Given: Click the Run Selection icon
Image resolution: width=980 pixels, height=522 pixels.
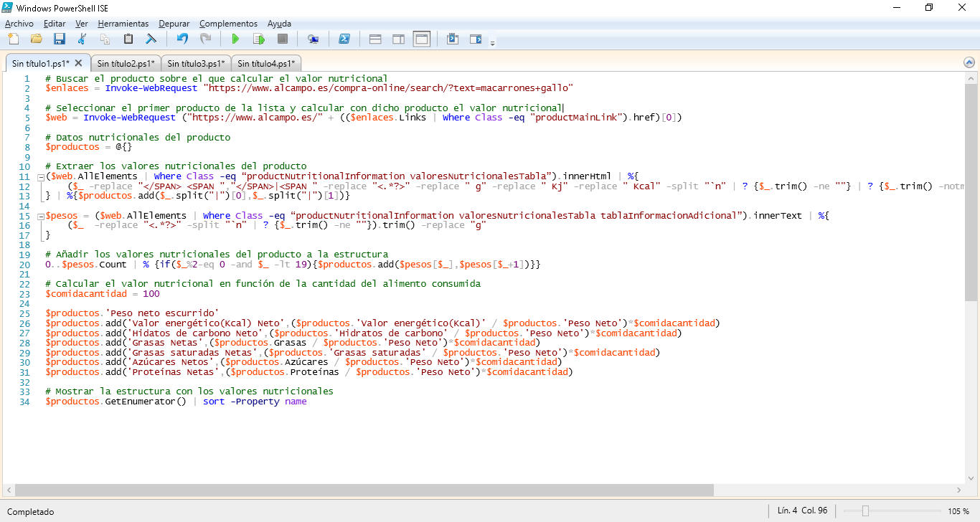Looking at the screenshot, I should point(258,39).
